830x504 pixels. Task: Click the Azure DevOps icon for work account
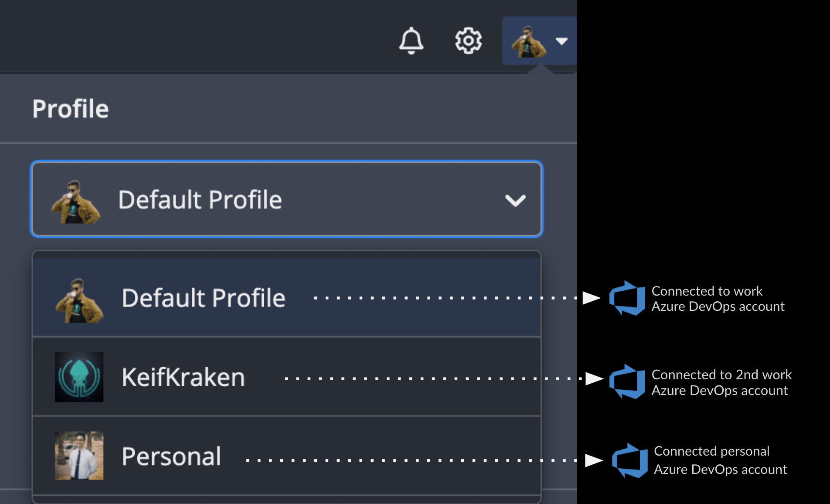click(x=627, y=298)
